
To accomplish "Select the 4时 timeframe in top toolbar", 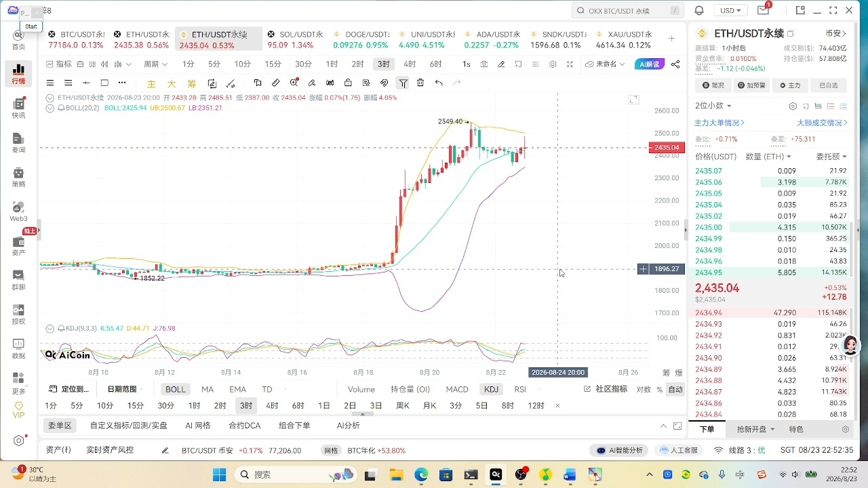I will (410, 64).
